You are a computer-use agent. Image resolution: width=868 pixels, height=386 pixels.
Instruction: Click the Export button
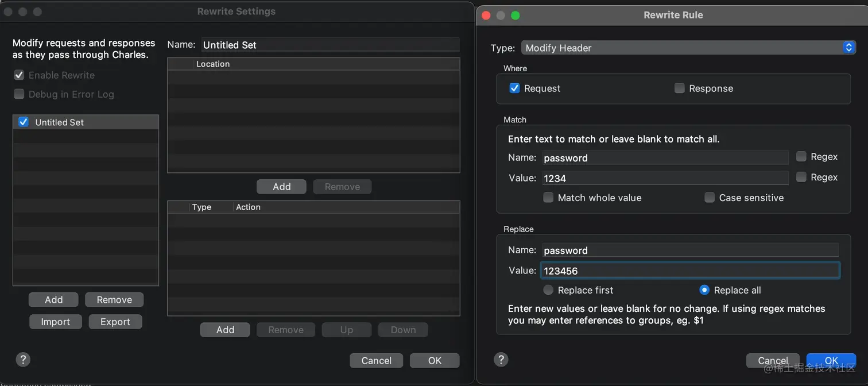[x=115, y=322]
